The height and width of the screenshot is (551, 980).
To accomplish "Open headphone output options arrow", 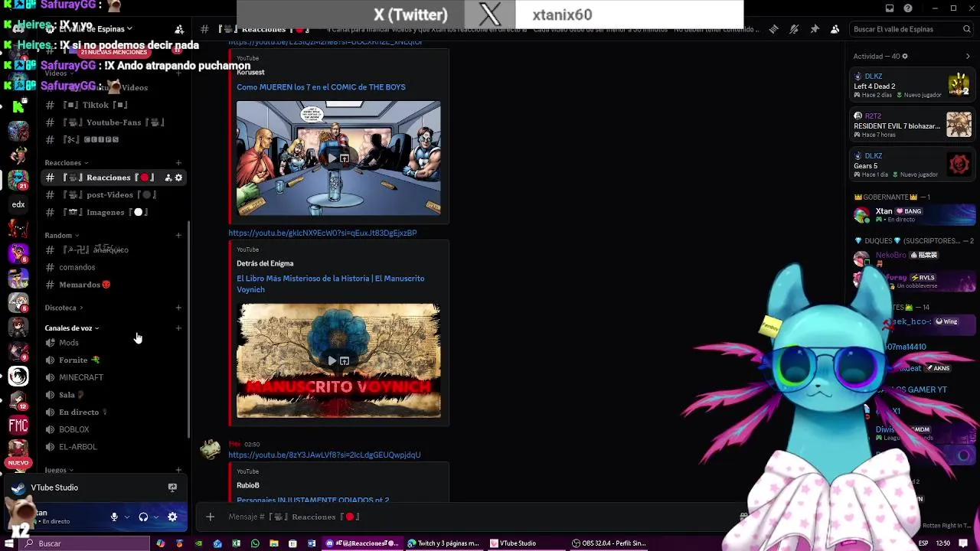I will pos(156,517).
